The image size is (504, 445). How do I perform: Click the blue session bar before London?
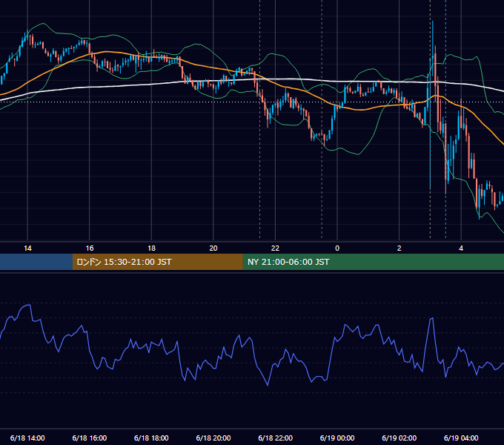[x=36, y=262]
